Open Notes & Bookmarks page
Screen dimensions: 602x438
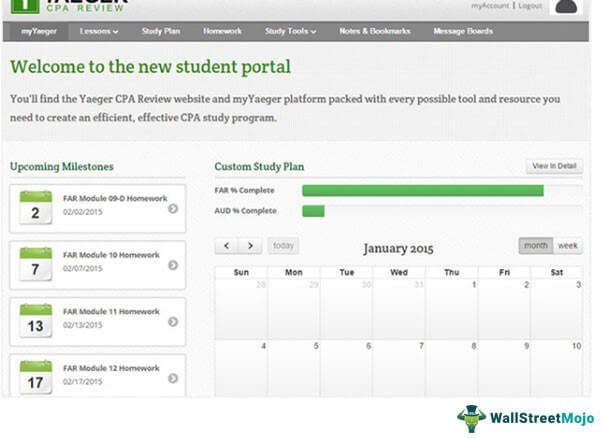point(375,31)
